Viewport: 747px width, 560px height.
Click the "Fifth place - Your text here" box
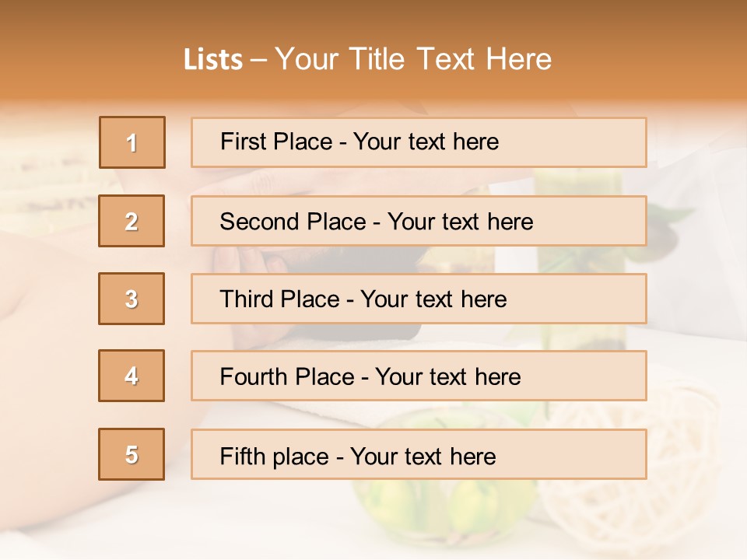pos(419,454)
